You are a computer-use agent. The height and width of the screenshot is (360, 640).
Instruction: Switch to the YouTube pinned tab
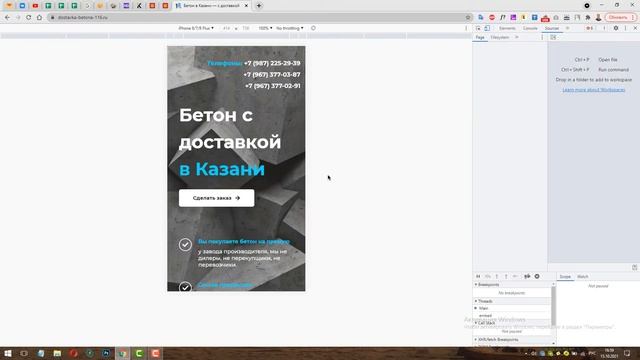click(35, 6)
